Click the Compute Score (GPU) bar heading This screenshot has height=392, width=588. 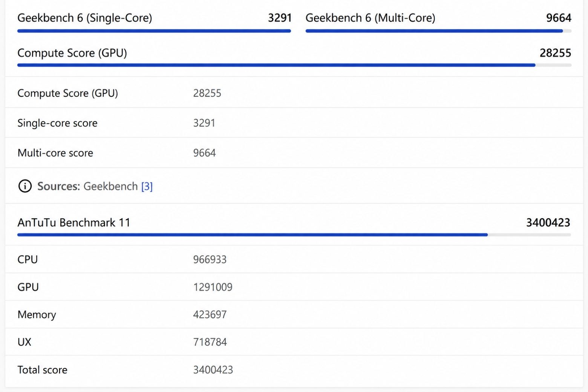72,53
